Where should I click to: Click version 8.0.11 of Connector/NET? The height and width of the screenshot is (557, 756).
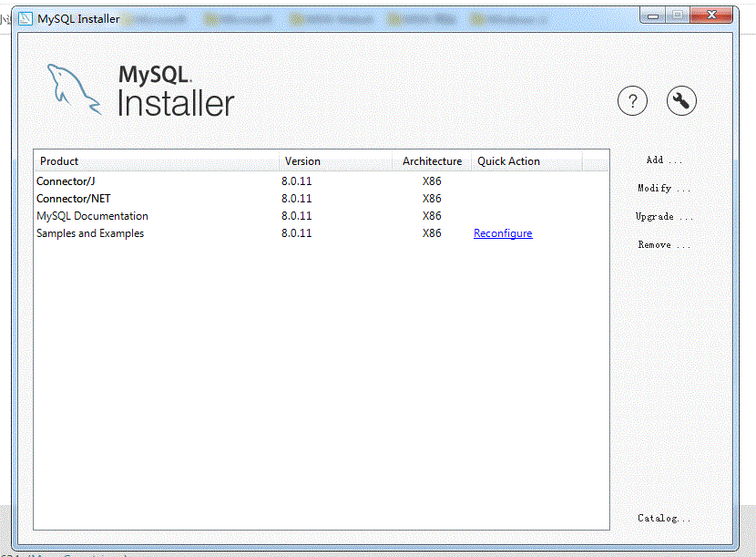297,199
